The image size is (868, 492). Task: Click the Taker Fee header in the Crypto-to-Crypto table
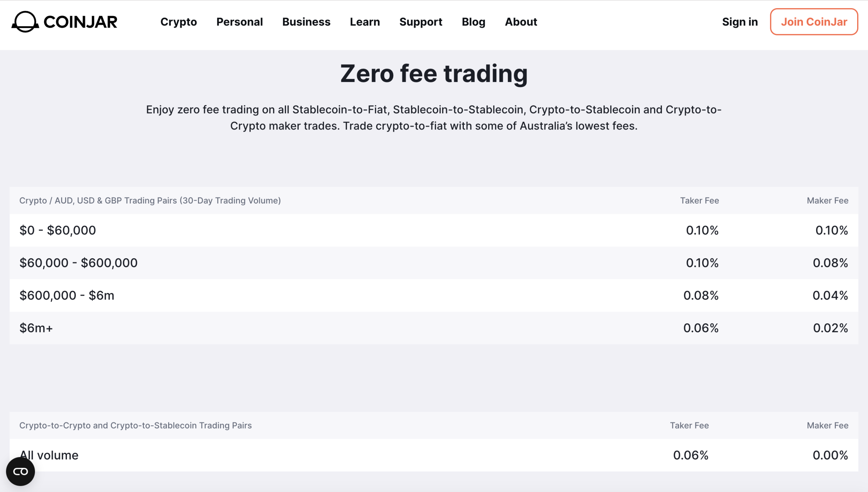[x=689, y=425]
